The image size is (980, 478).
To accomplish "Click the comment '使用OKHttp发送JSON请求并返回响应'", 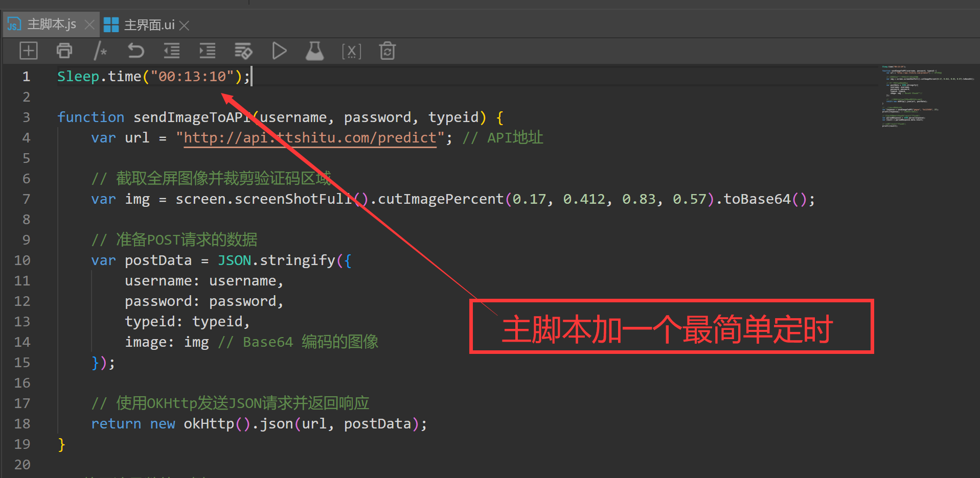I will click(x=242, y=403).
